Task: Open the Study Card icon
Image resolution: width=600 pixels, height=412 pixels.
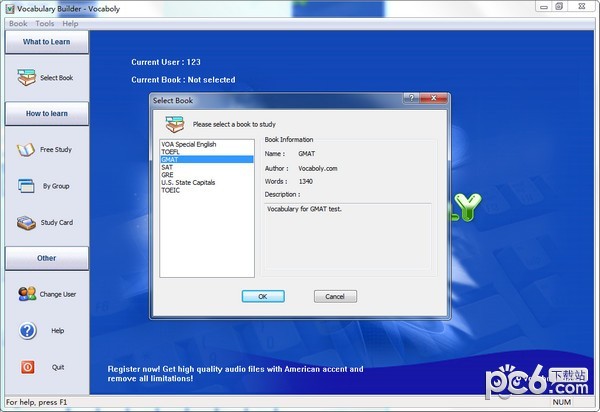Action: tap(26, 223)
